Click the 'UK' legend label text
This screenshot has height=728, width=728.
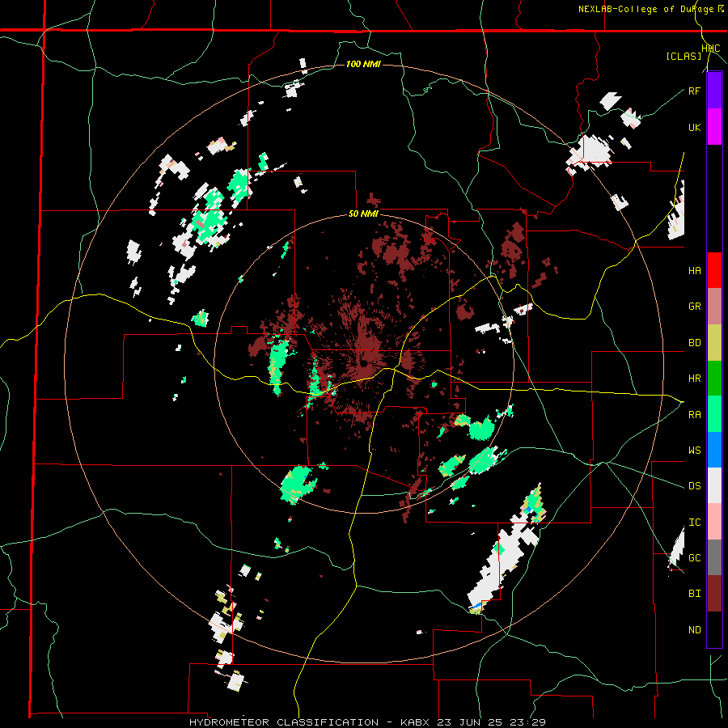coord(695,127)
